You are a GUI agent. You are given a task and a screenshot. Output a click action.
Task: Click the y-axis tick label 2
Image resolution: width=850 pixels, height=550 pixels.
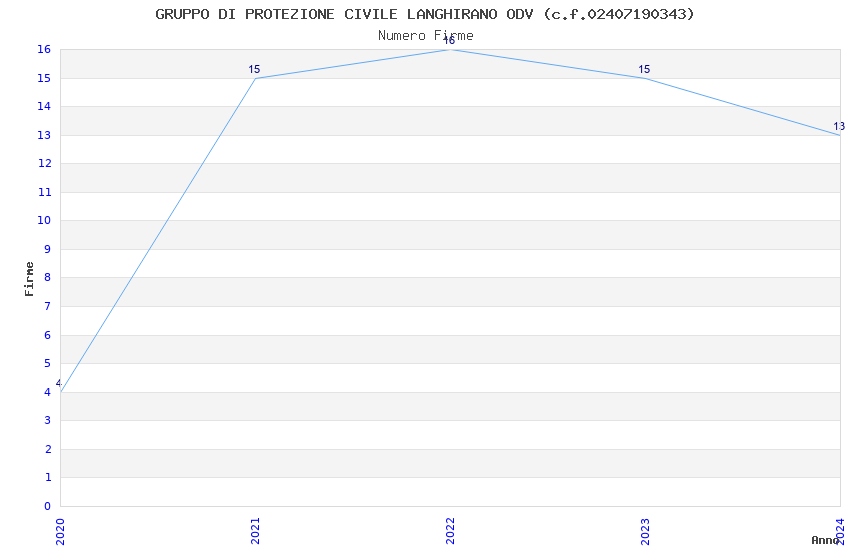pos(48,449)
